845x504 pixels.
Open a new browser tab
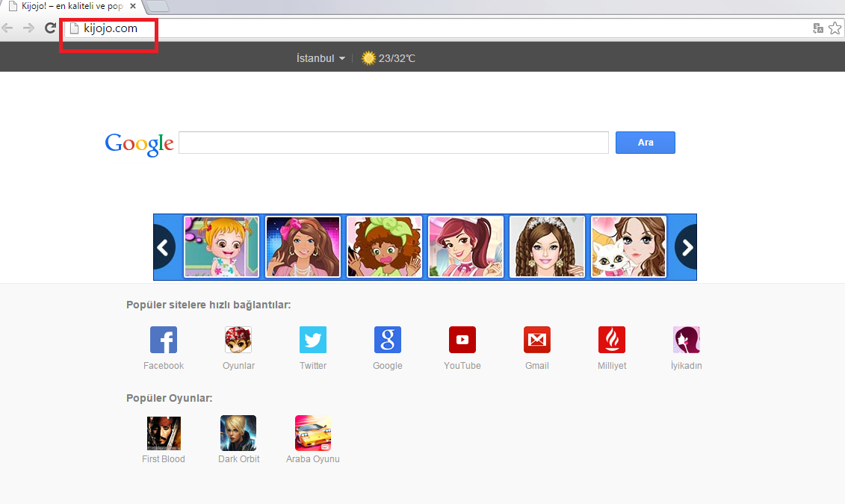click(158, 7)
